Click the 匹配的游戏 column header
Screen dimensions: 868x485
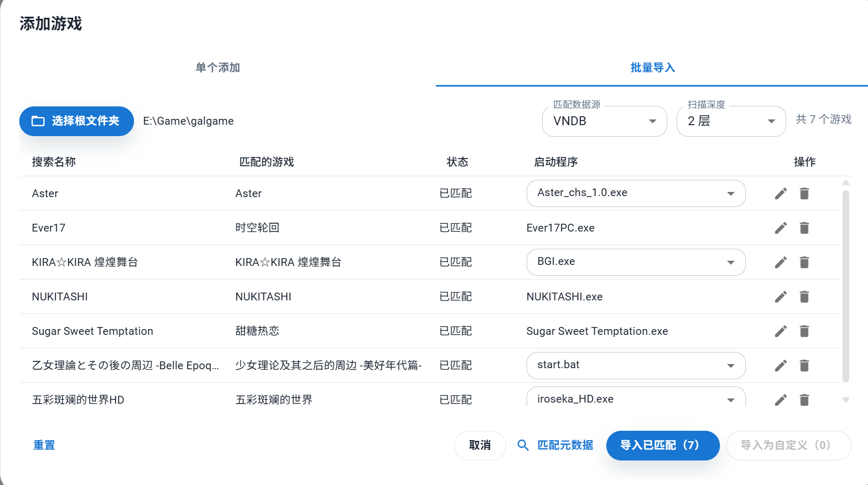pos(266,162)
